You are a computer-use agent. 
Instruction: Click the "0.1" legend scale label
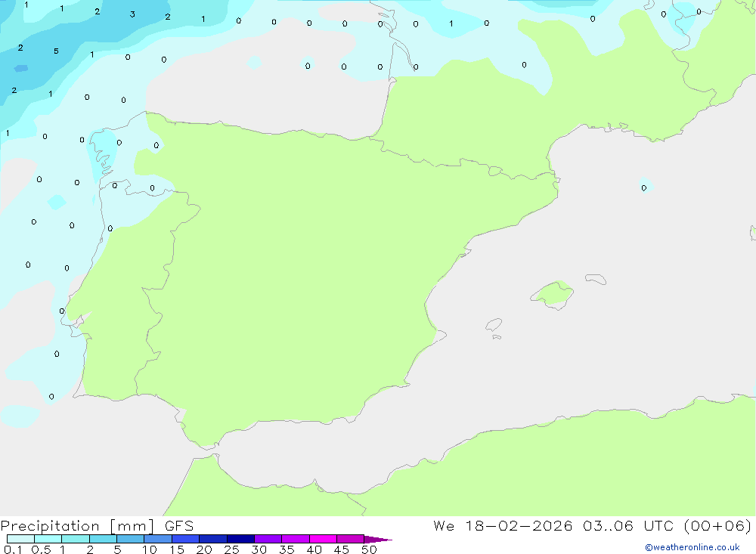pyautogui.click(x=13, y=549)
